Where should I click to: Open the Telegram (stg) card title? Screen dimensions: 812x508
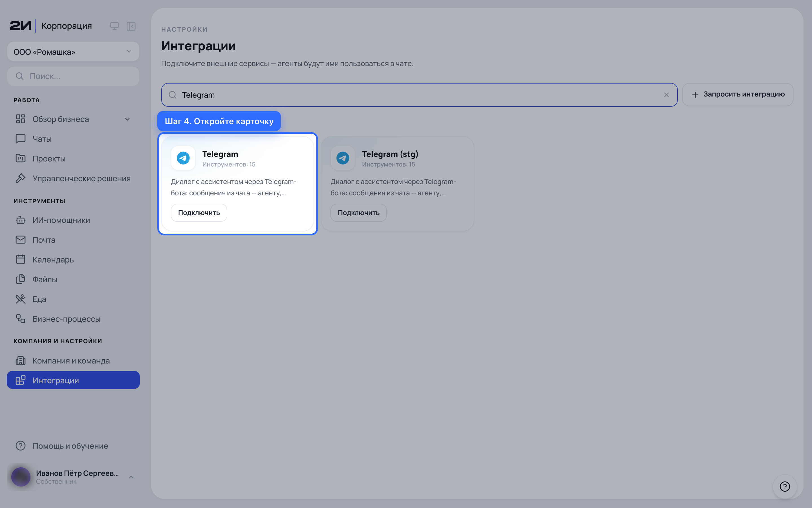[x=390, y=154]
